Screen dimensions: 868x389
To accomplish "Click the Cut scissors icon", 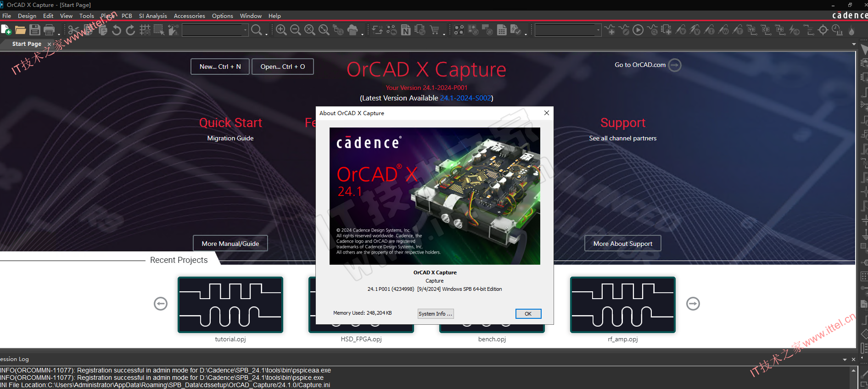I will tap(73, 30).
